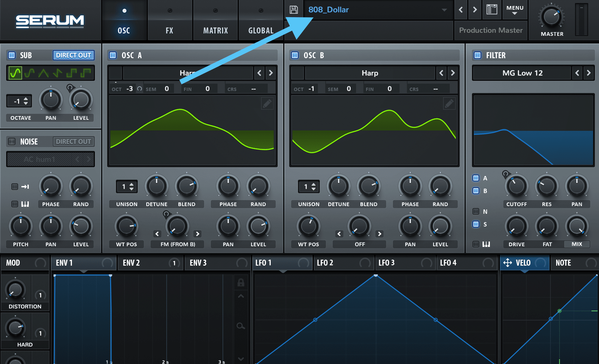This screenshot has height=364, width=599.
Task: Select the last square wave sub shape
Action: click(86, 73)
